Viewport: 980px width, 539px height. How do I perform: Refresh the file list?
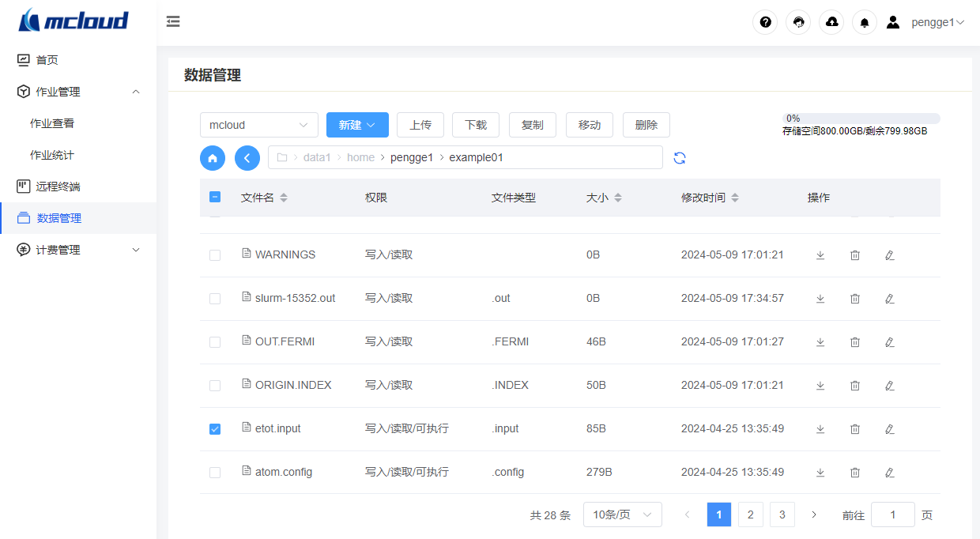[680, 158]
